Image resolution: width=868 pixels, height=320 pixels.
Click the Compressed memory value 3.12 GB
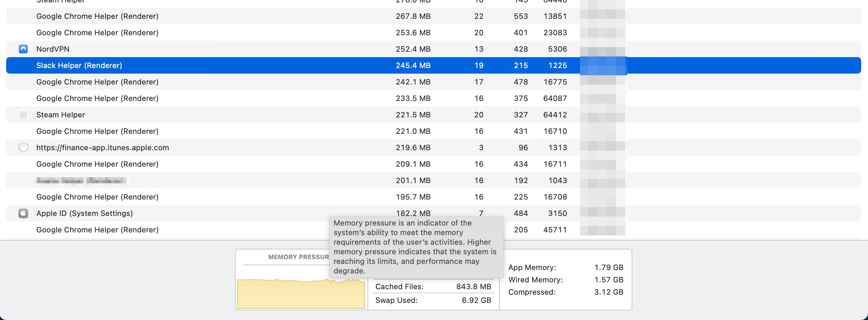click(608, 292)
